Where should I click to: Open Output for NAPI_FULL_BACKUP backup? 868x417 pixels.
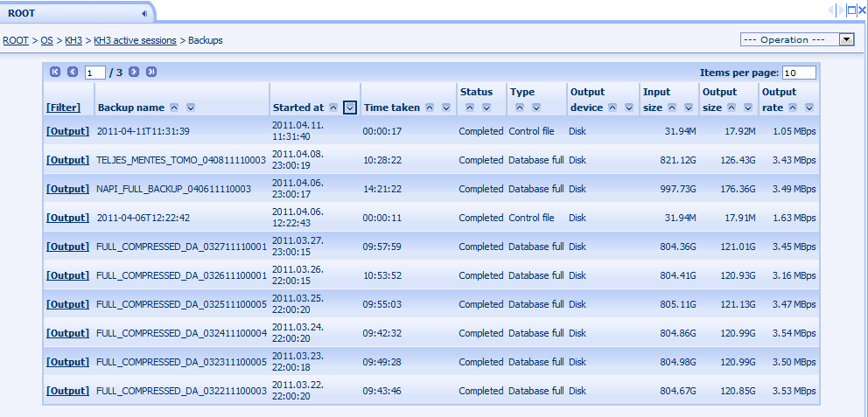67,189
